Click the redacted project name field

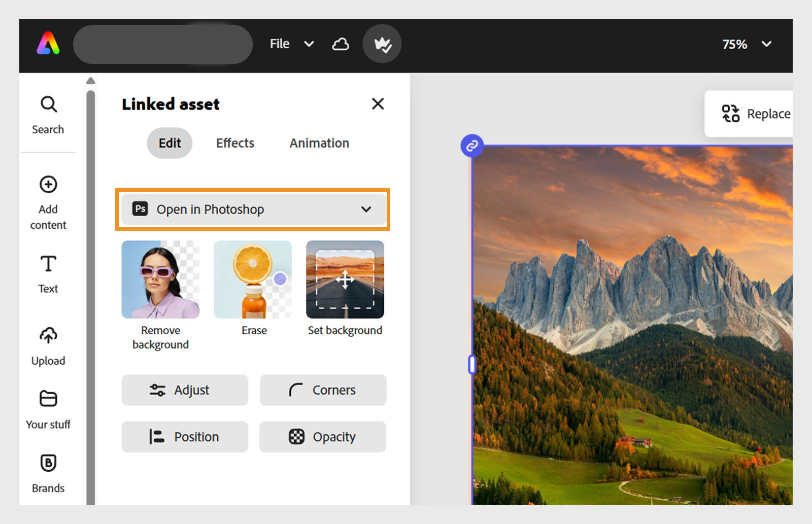[x=163, y=44]
